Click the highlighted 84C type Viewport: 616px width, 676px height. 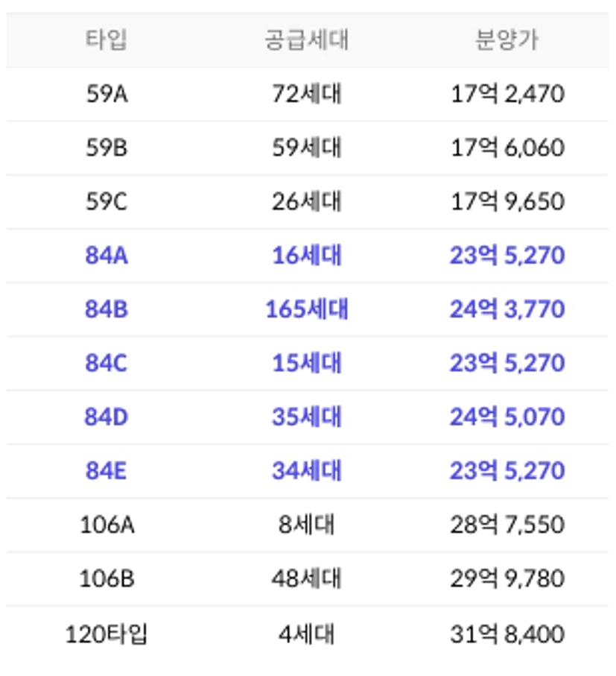point(107,362)
